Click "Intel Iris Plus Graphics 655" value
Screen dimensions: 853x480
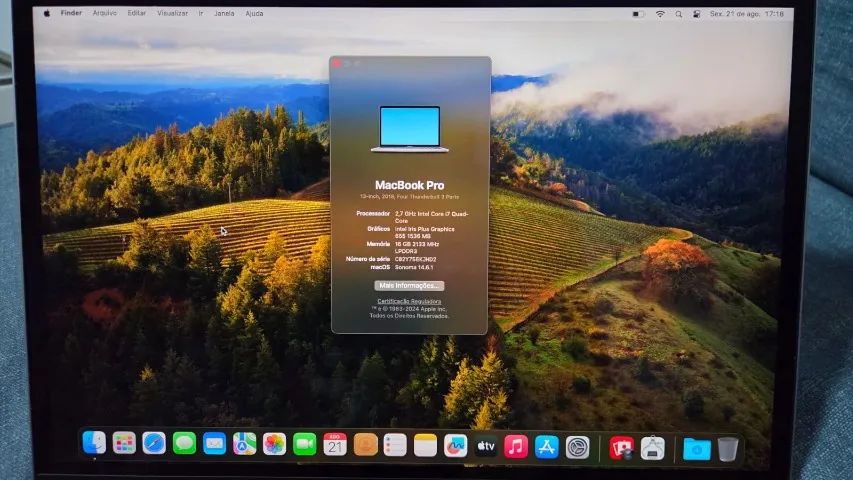[x=424, y=232]
